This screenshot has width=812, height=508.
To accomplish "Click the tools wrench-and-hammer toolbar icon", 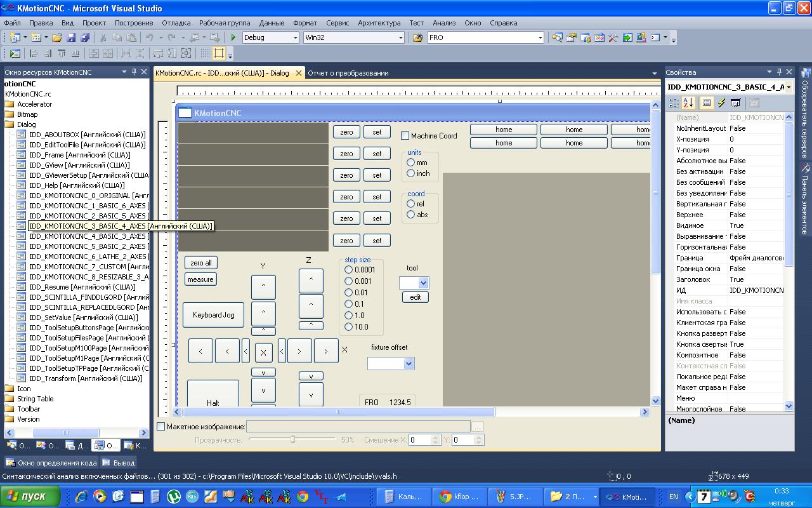I will point(613,37).
